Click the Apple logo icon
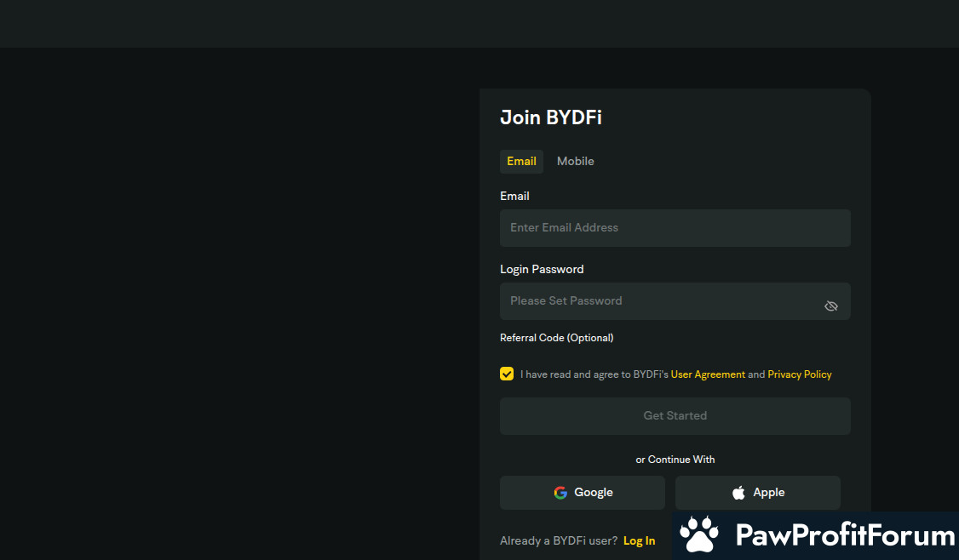This screenshot has height=560, width=959. pos(738,493)
